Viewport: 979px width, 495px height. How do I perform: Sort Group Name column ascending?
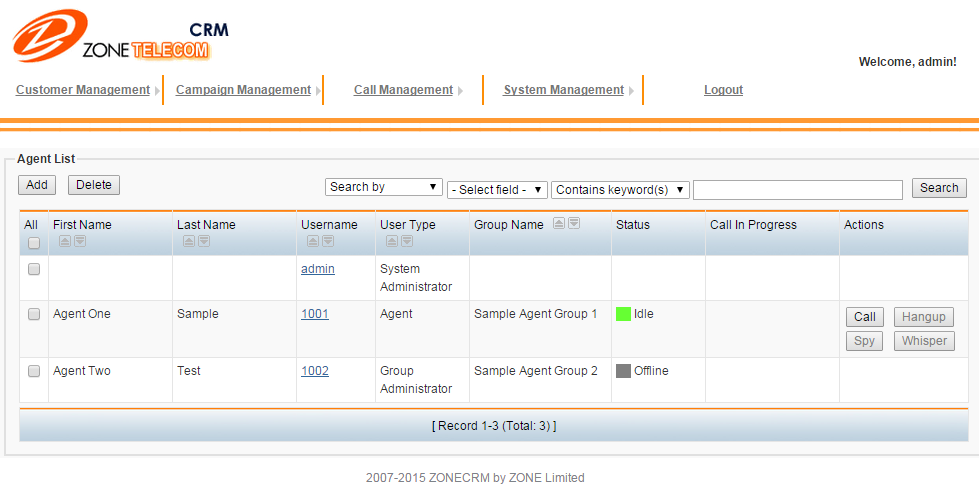pyautogui.click(x=559, y=224)
